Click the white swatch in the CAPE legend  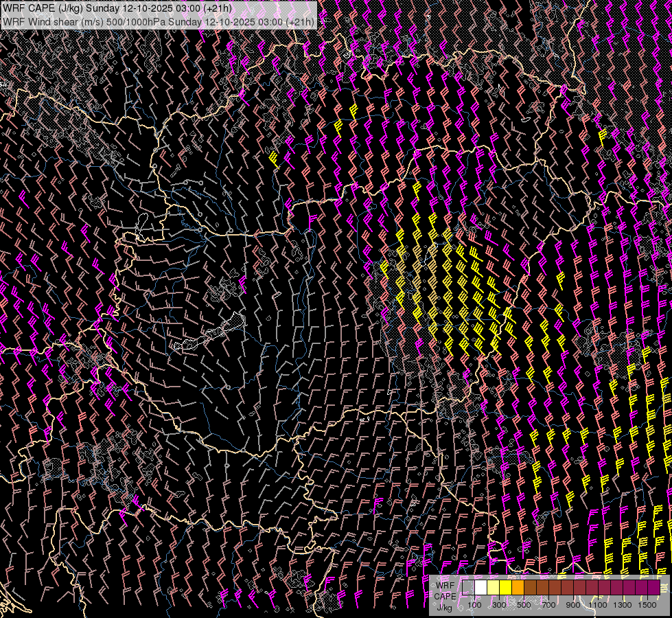(481, 588)
